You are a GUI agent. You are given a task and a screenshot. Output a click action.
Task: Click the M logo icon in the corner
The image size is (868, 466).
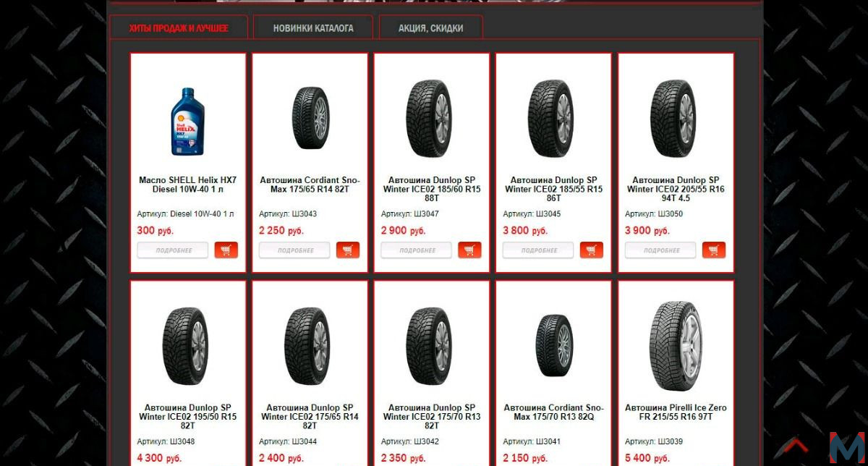point(846,447)
